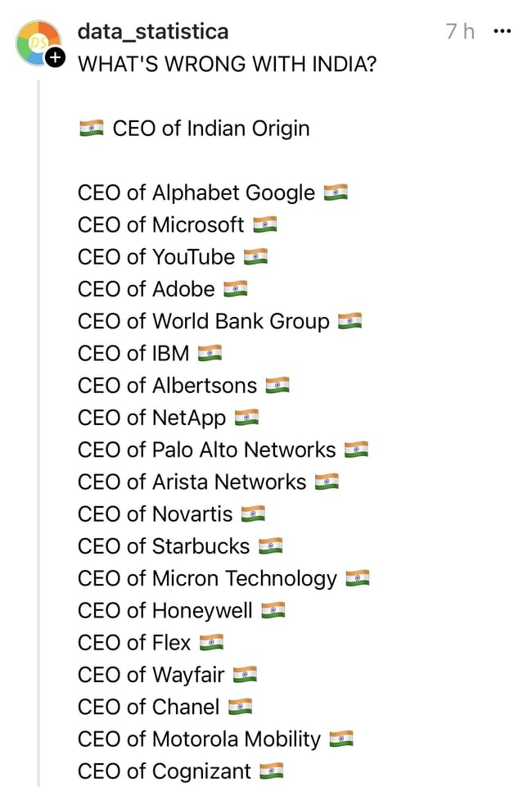Open the data_statistica username link

pos(153,32)
